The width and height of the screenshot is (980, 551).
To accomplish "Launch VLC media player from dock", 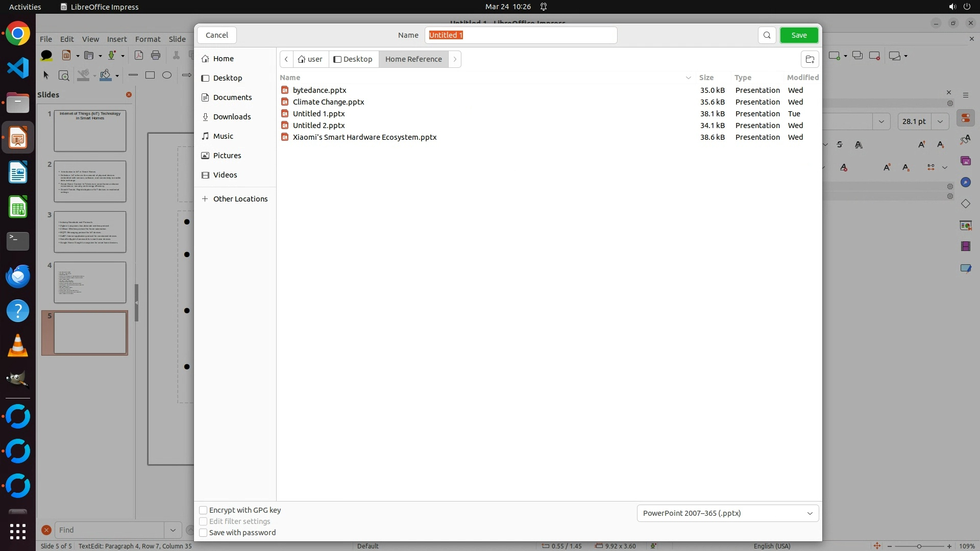I will point(18,346).
